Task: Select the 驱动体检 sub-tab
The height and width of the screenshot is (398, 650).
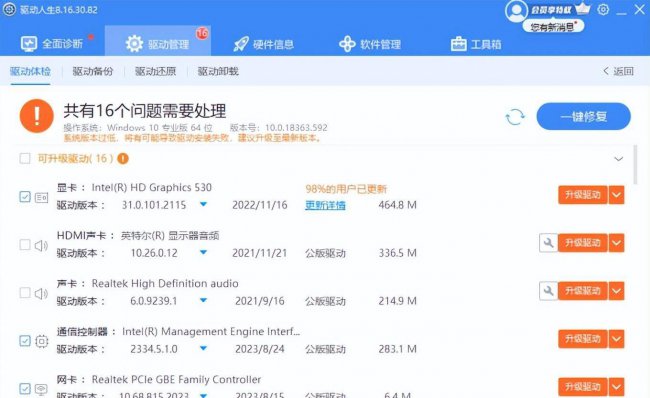Action: pos(30,71)
